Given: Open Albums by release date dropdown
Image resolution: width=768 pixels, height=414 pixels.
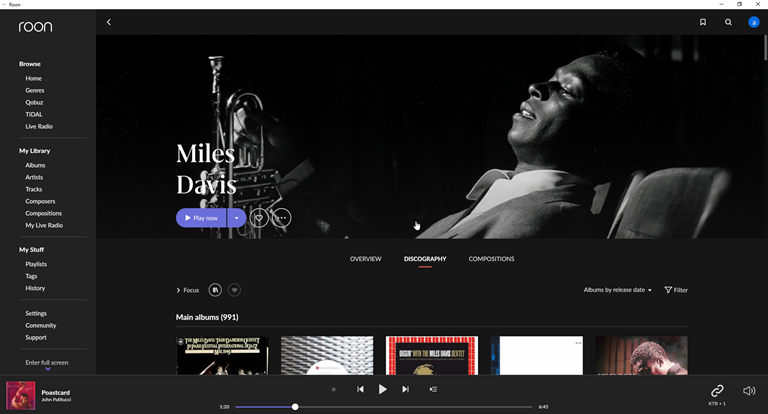Looking at the screenshot, I should click(x=618, y=290).
